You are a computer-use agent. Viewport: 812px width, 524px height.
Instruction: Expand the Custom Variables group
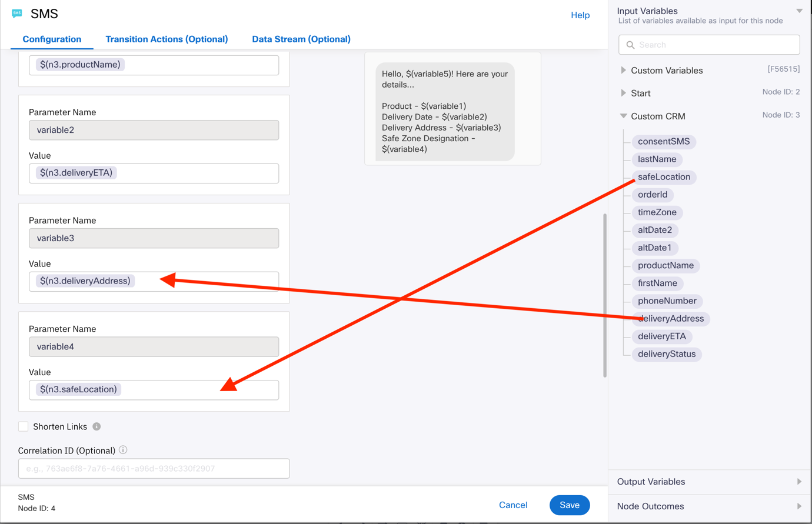tap(623, 71)
